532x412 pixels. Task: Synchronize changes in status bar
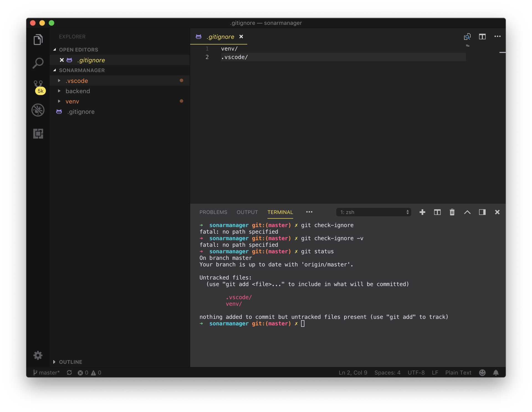pyautogui.click(x=69, y=372)
